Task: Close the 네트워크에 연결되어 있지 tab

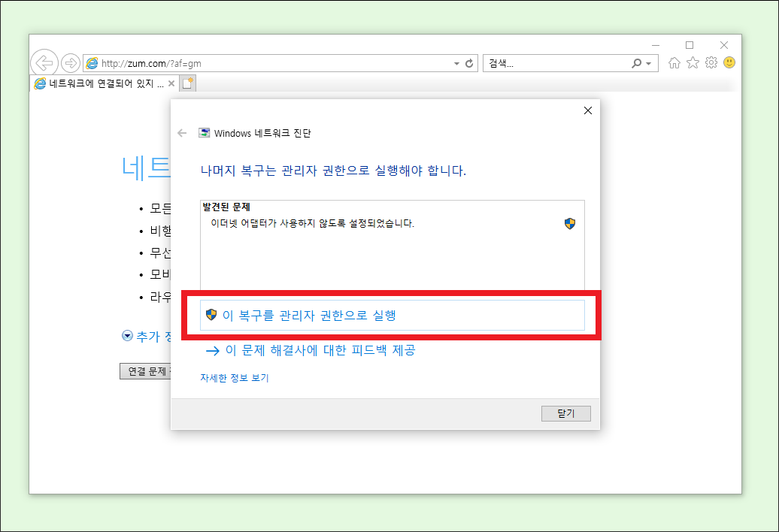Action: (x=171, y=83)
